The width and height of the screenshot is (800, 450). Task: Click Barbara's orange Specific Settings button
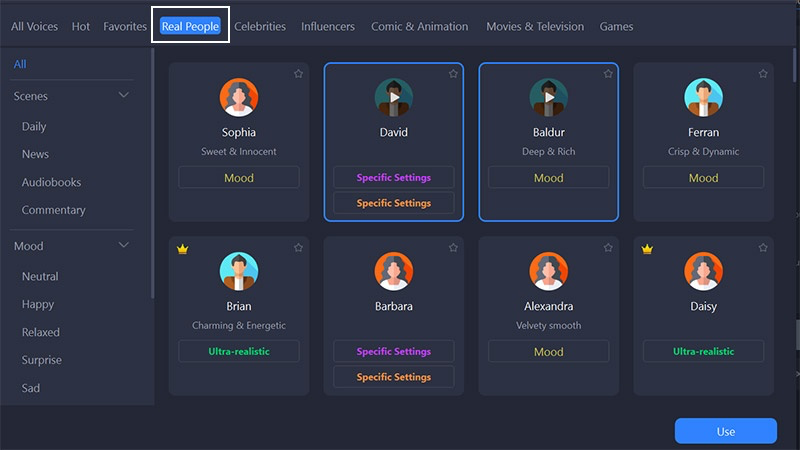click(394, 377)
